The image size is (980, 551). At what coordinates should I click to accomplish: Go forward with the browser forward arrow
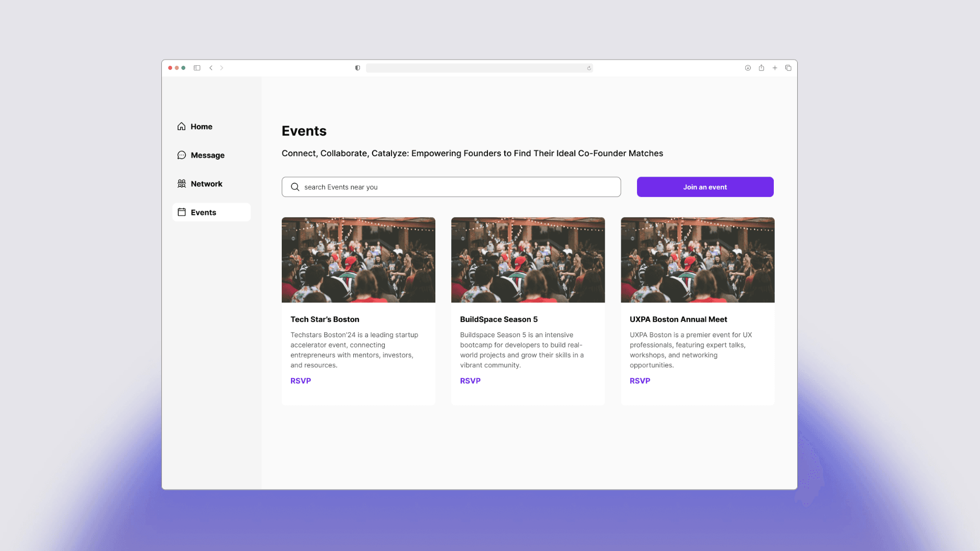tap(222, 68)
